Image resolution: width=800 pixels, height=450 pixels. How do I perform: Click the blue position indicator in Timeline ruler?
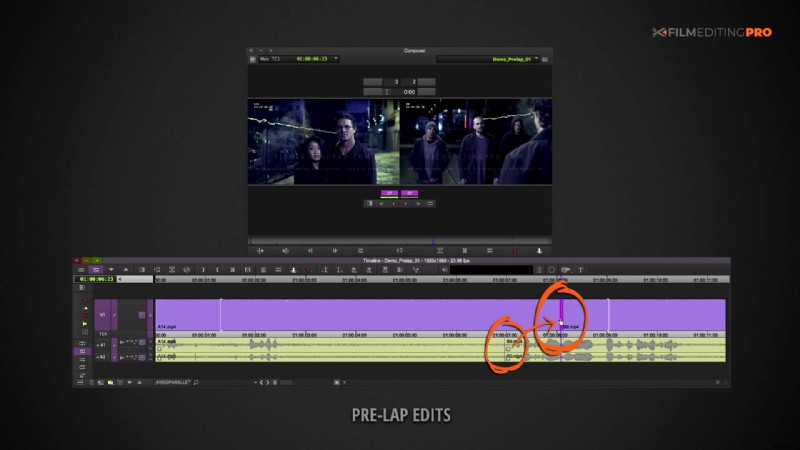(x=561, y=279)
